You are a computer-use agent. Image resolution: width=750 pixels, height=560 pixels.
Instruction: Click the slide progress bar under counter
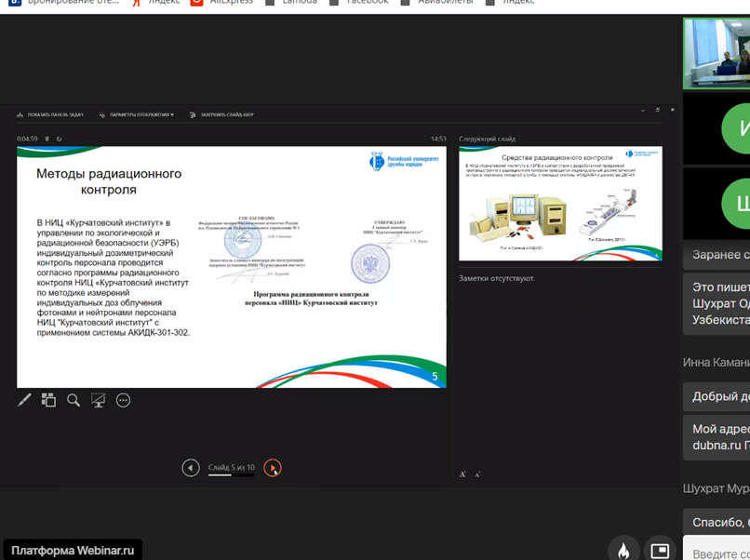(x=232, y=474)
